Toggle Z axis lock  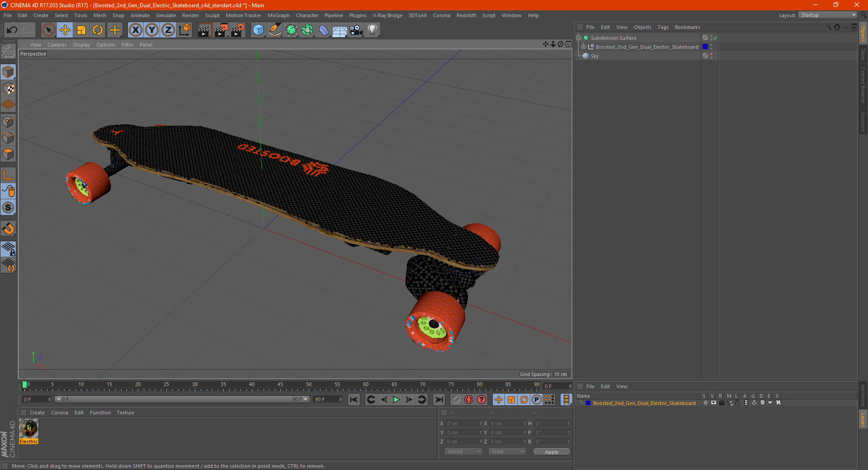[x=168, y=30]
